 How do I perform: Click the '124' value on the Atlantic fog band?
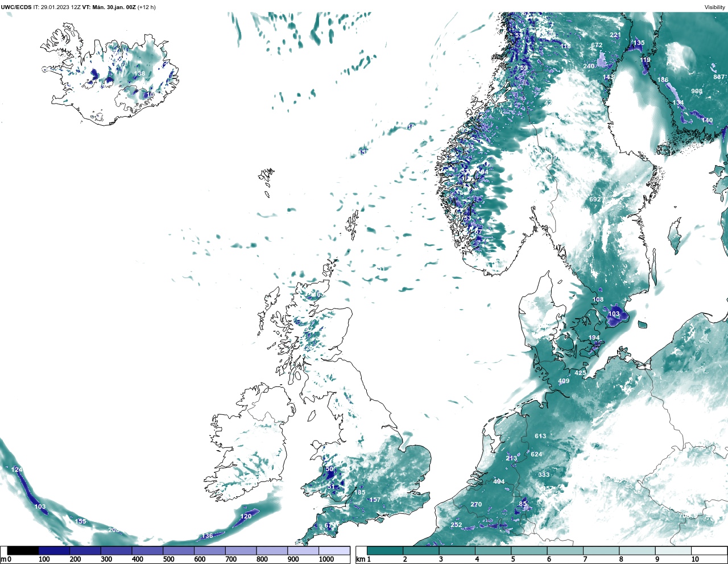[x=17, y=470]
